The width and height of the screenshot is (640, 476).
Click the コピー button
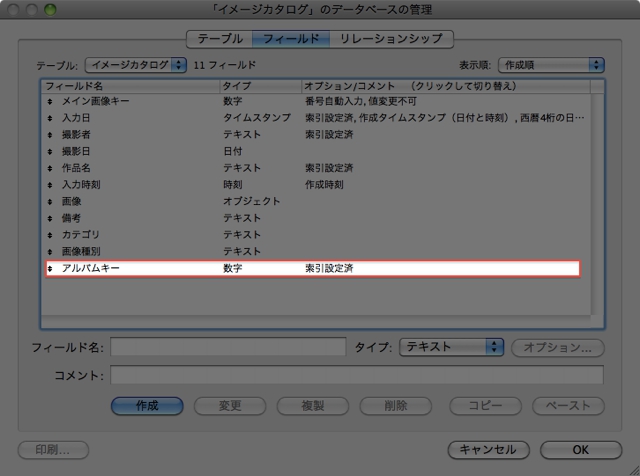coord(485,406)
